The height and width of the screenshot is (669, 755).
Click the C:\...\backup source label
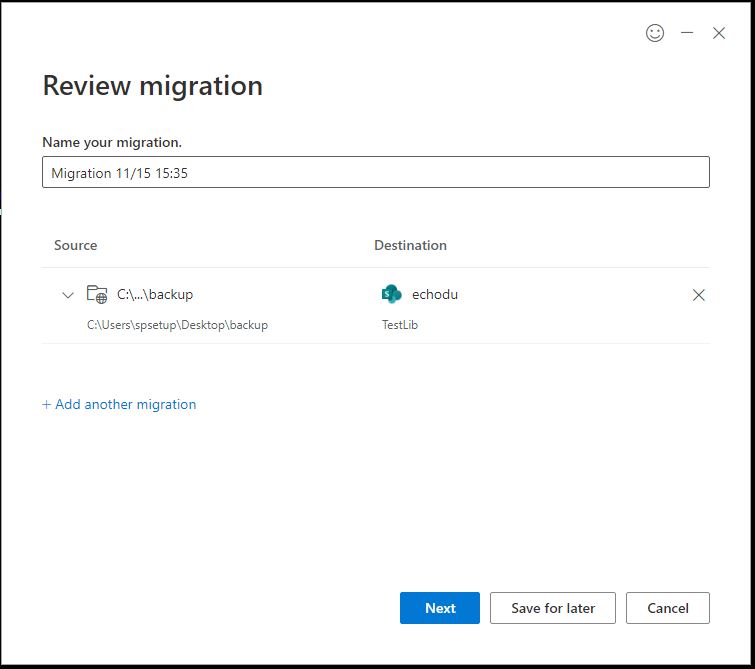[x=155, y=294]
